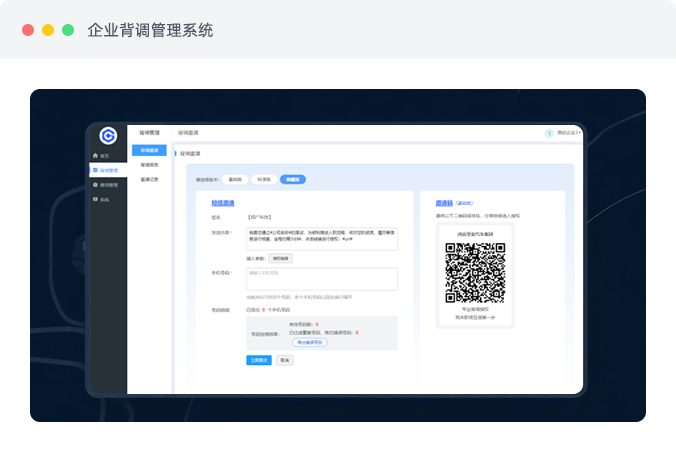Click the user avatar icon at top right
Image resolution: width=676 pixels, height=452 pixels.
[x=549, y=133]
